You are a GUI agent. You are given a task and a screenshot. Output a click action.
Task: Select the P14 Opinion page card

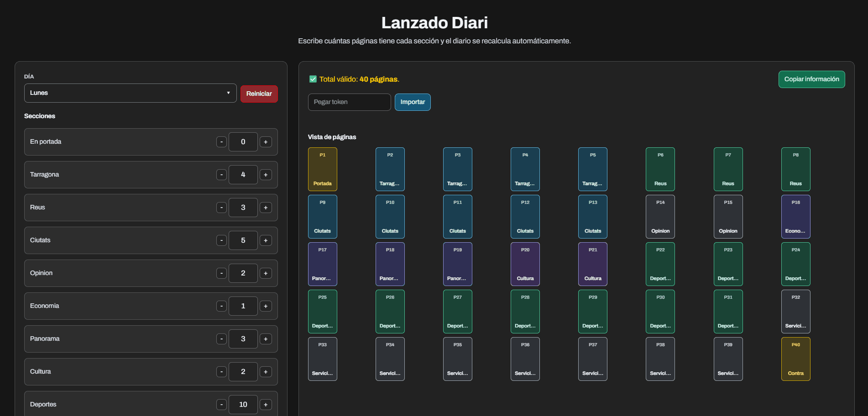660,217
